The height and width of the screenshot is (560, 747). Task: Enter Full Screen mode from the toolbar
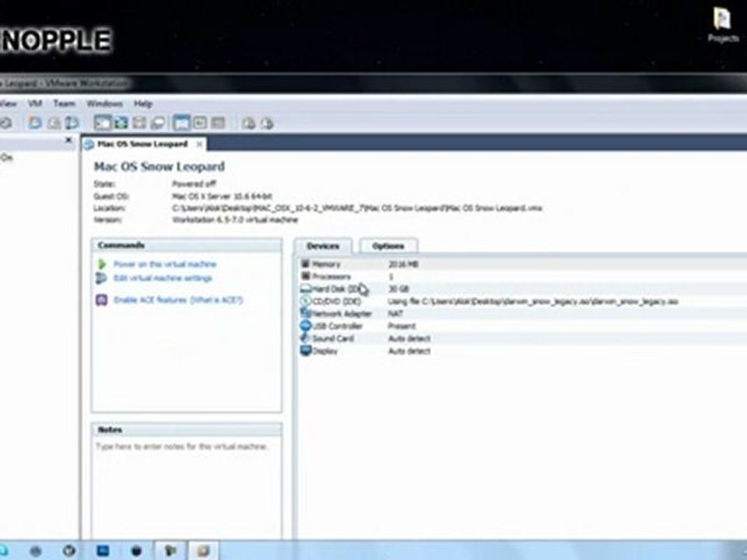[121, 124]
